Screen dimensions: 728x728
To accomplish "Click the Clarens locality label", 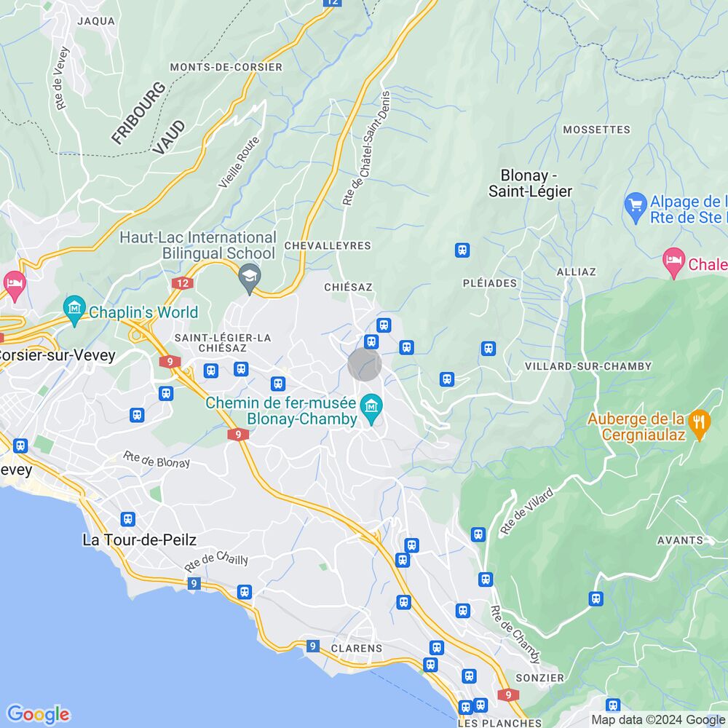I will pyautogui.click(x=357, y=648).
